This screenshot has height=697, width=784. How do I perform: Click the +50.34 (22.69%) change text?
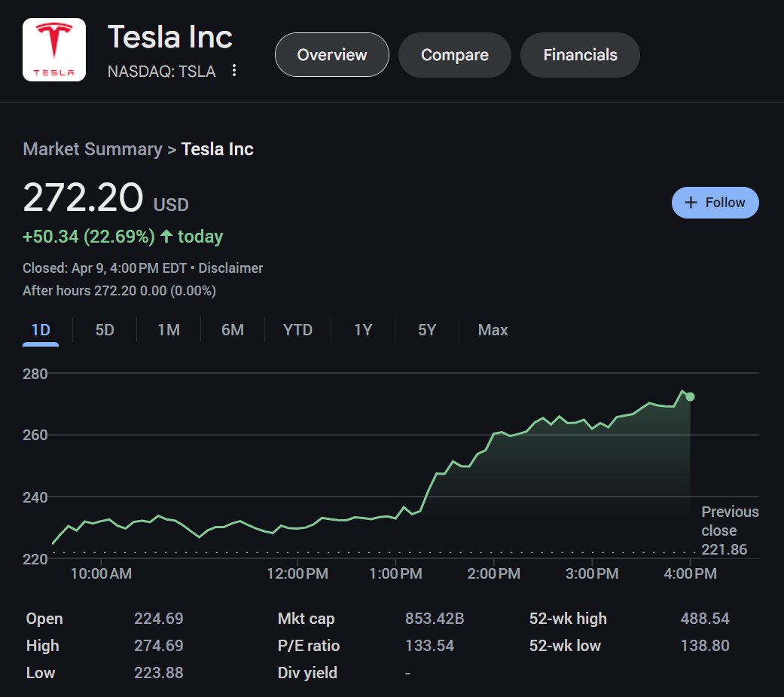89,236
